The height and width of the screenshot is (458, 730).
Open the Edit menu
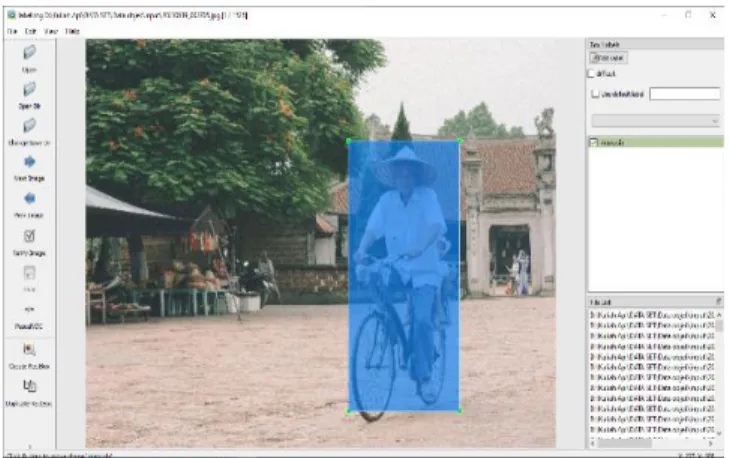(31, 31)
